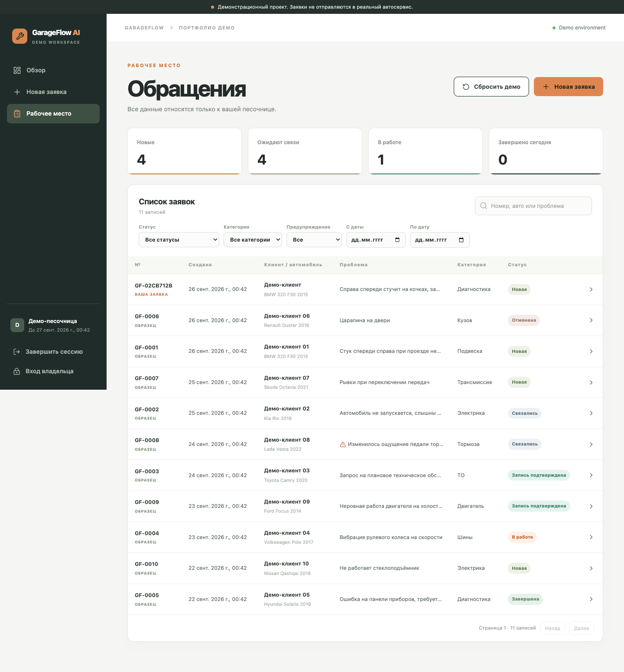The height and width of the screenshot is (672, 624).
Task: Click the Завершено сегодня stat card
Action: 546,151
